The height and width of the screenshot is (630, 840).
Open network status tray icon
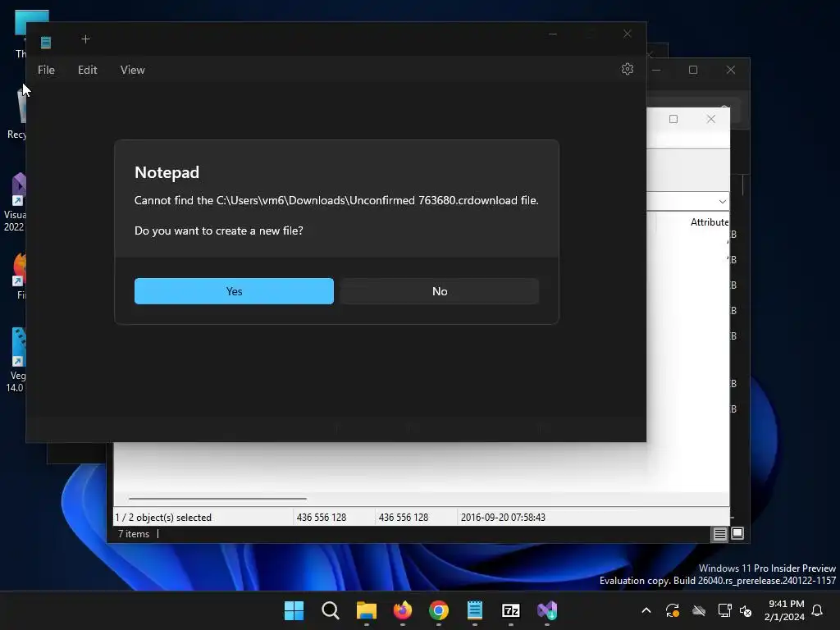724,610
